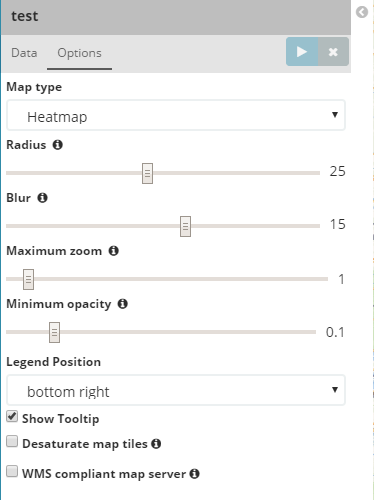Open the Map type Heatmap dropdown
This screenshot has width=374, height=500.
(176, 115)
